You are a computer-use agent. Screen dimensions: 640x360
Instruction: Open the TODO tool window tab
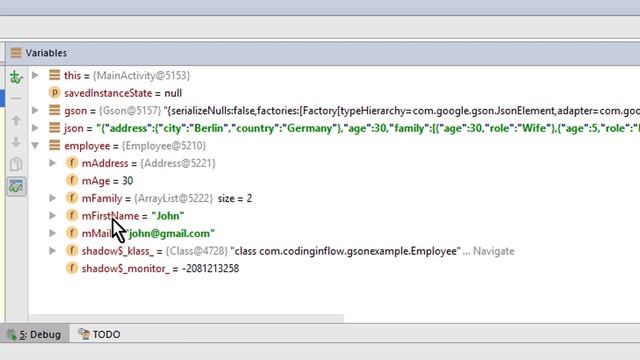(x=99, y=334)
